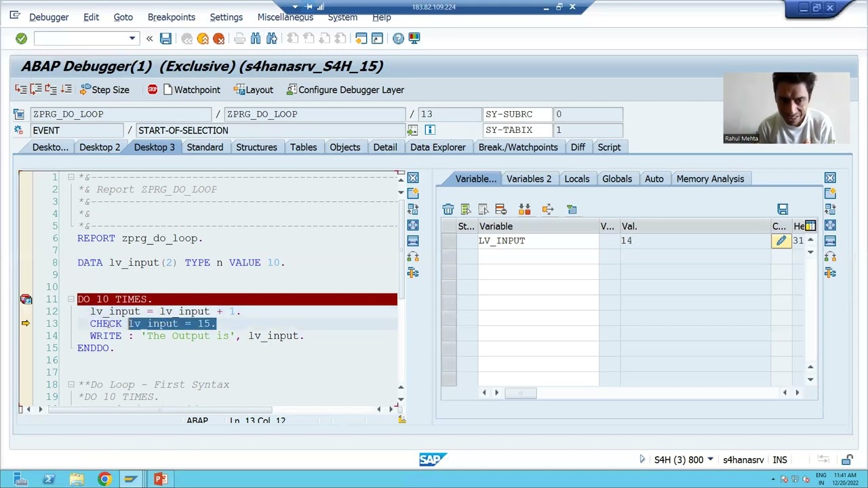Screen dimensions: 868x488
Task: Switch to the Structures tab
Action: [x=256, y=147]
